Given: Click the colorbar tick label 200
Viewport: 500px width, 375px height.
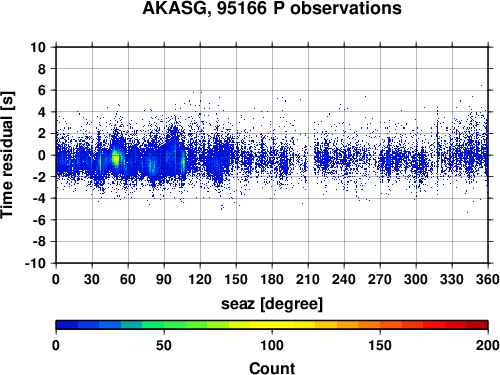Looking at the screenshot, I should click(488, 345).
